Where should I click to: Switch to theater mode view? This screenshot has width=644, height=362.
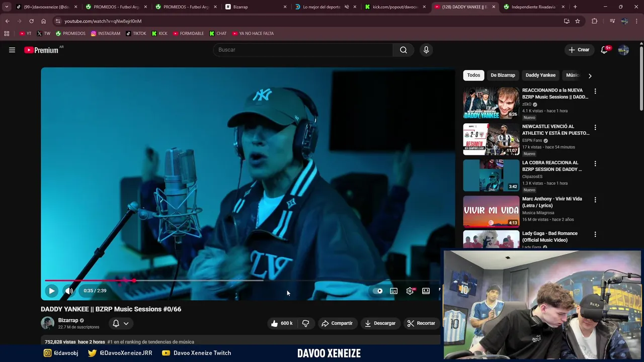(x=426, y=291)
